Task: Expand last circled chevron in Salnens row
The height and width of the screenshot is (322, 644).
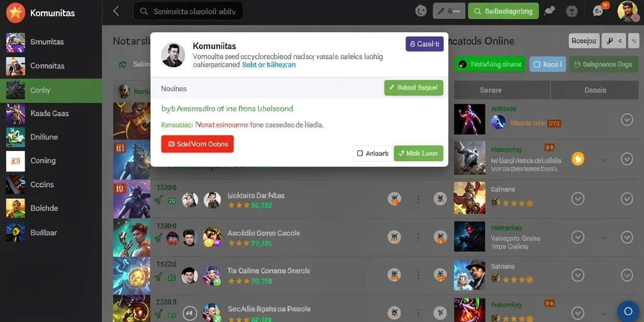Action: tap(627, 275)
